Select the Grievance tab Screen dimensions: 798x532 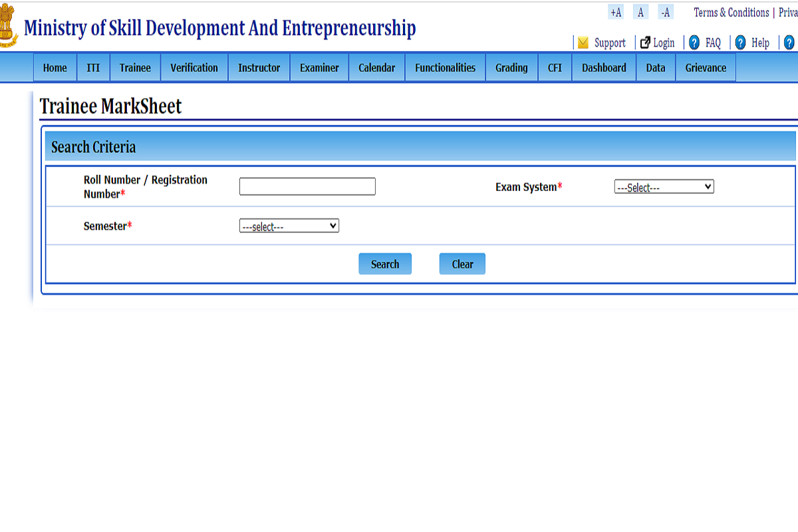pyautogui.click(x=705, y=67)
